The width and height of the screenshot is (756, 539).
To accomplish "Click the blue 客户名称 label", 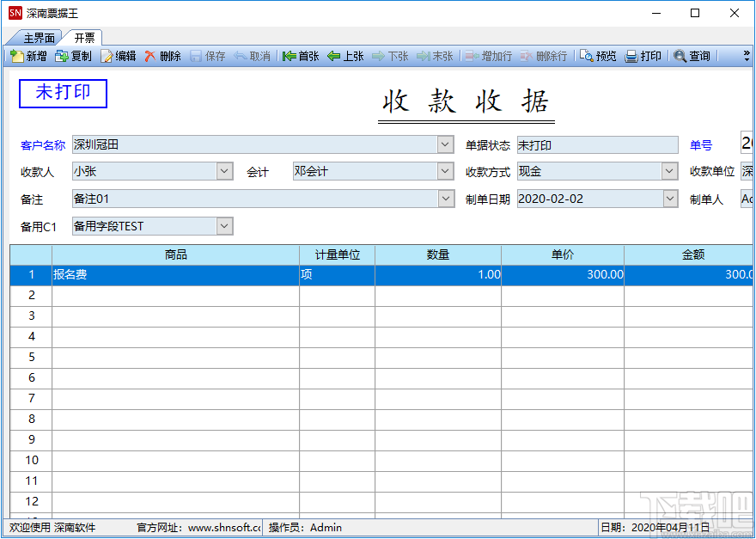I will pos(43,145).
